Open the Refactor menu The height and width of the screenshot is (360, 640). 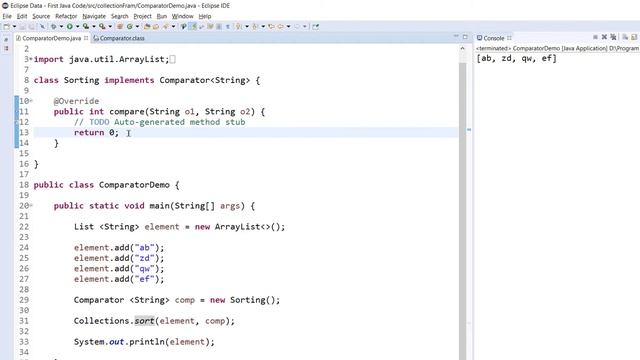(x=66, y=16)
